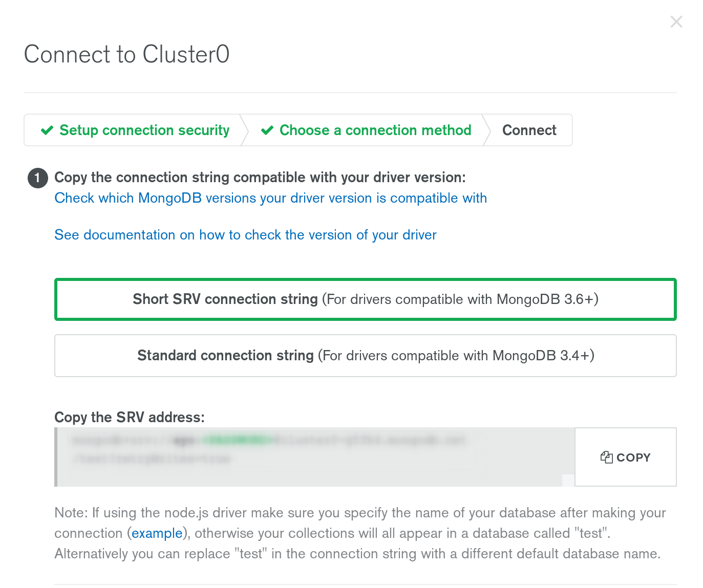Viewport: 703px width, 588px height.
Task: Click the step number 1 badge
Action: pyautogui.click(x=37, y=178)
